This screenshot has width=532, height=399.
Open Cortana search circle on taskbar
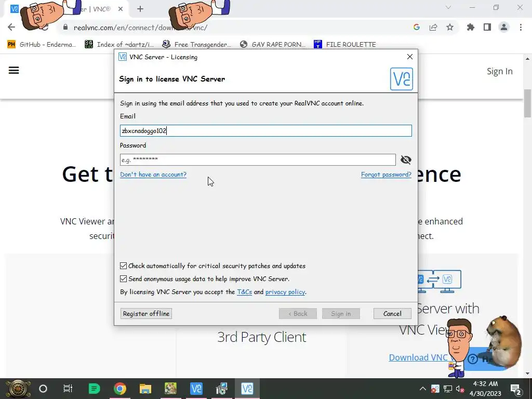tap(43, 389)
